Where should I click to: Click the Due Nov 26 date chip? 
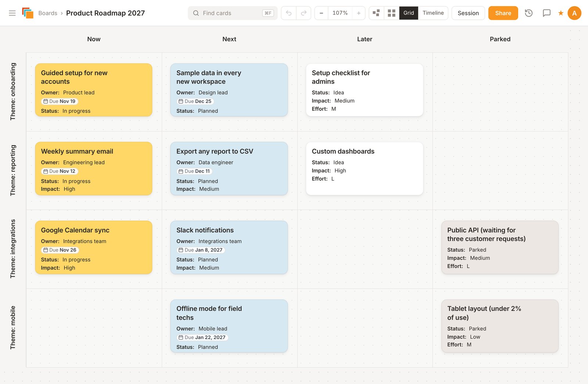pos(60,250)
